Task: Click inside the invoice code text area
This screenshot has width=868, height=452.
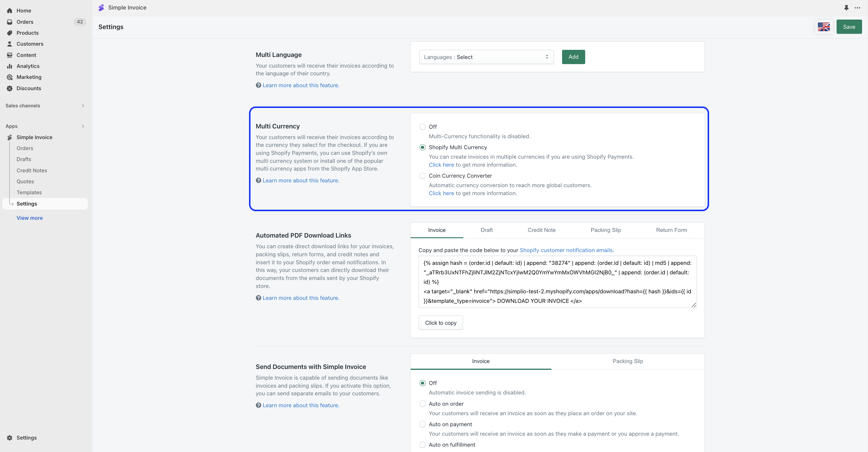Action: point(557,282)
